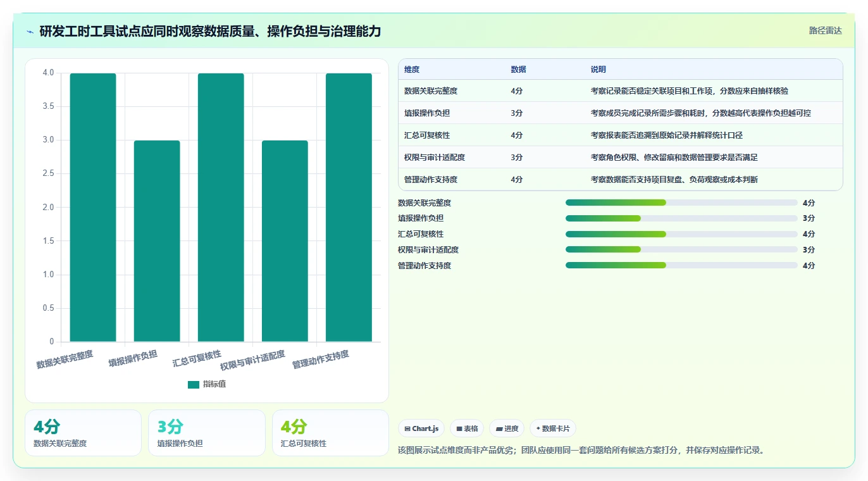Click the 数据关联完整度 progress bar
Screen dimensions: 868x481
[681, 203]
